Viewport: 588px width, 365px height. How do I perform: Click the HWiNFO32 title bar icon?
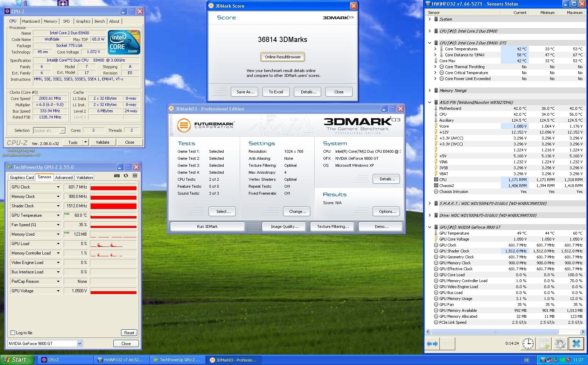point(428,4)
